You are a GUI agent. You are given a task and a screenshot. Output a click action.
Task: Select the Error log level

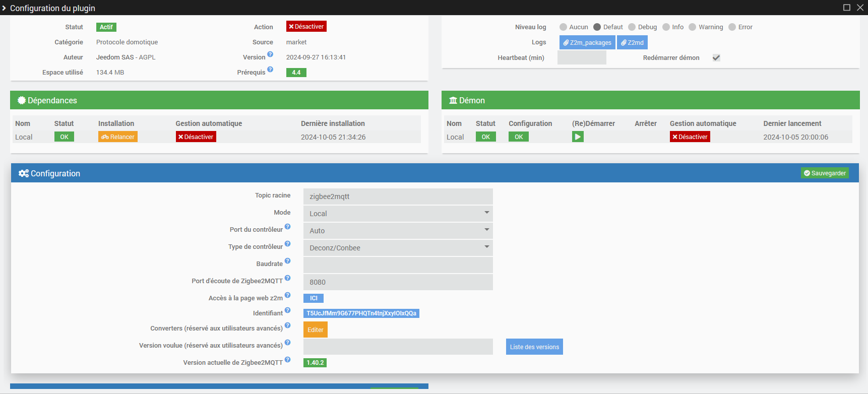tap(732, 27)
